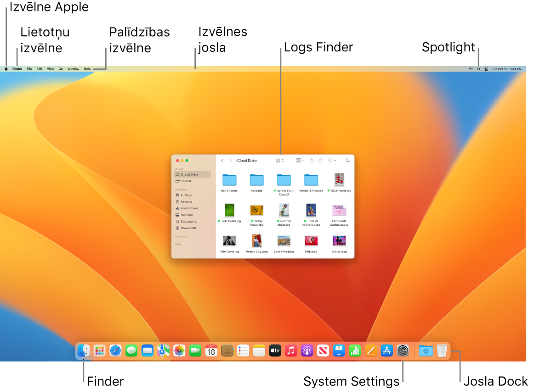Go back in Finder window

point(222,161)
